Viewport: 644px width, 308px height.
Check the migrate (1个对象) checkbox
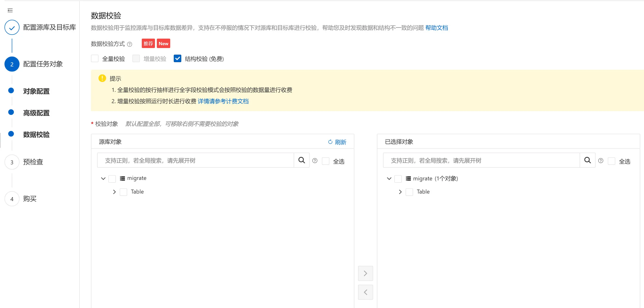coord(398,179)
